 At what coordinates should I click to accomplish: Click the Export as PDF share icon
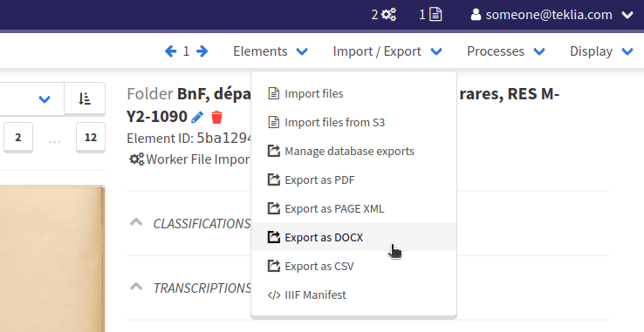tap(273, 180)
